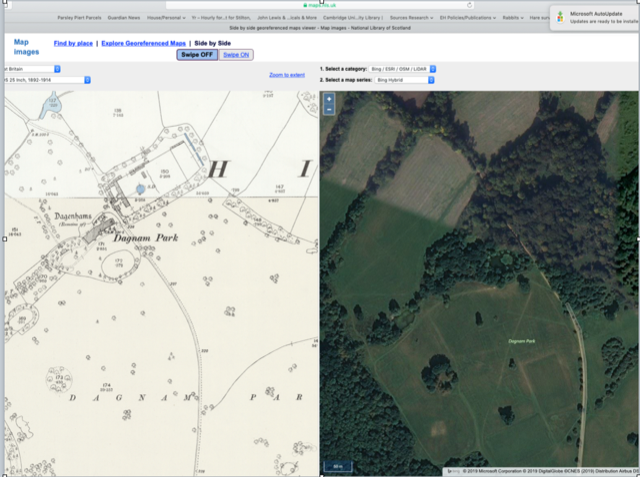Open the Parsley Piert Parcels bookmark

pyautogui.click(x=79, y=18)
